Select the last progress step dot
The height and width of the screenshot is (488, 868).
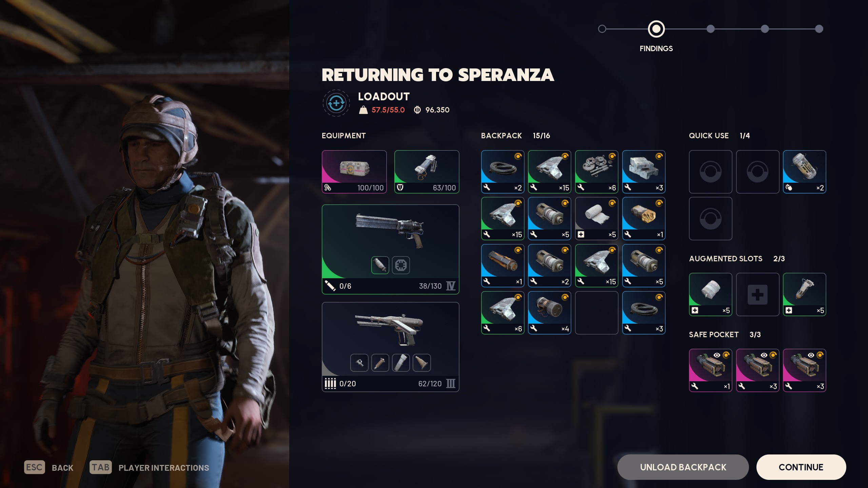(x=819, y=29)
